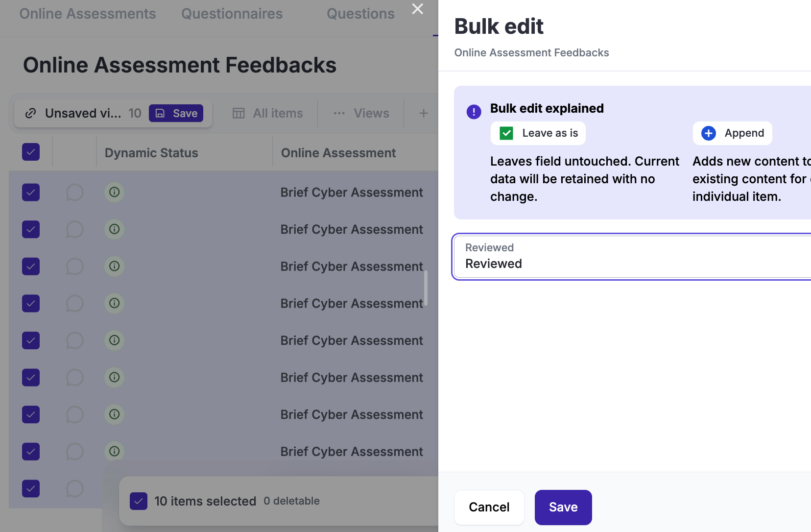Screen dimensions: 811x532
Task: Click the Save button in Bulk edit footer
Action: [563, 507]
